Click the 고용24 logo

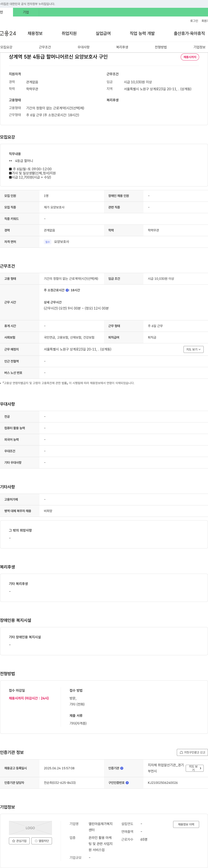8,33
